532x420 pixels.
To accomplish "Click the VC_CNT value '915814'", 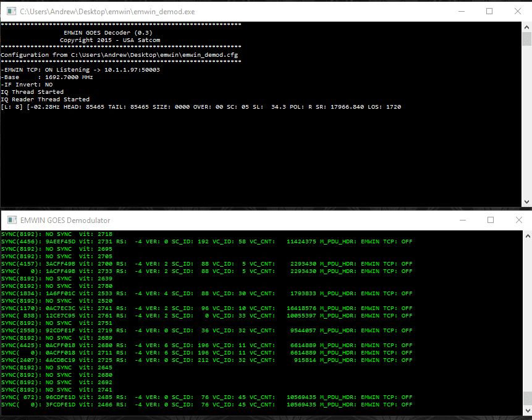I will tap(305, 360).
